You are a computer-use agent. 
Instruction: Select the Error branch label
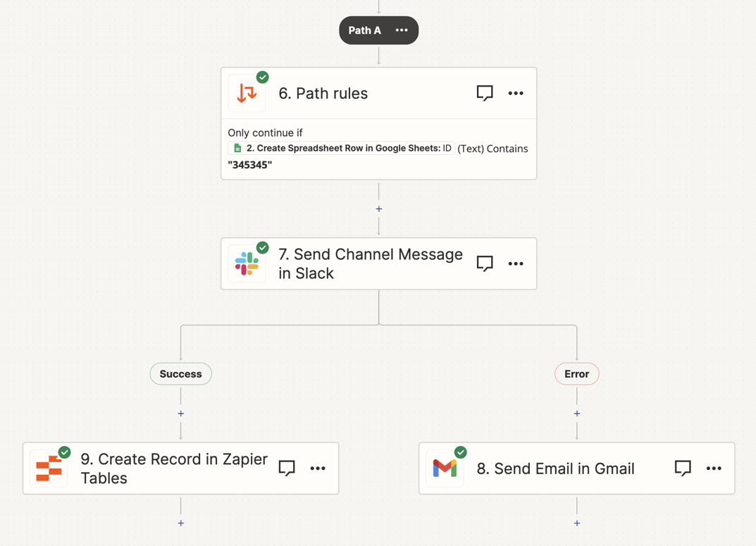coord(576,373)
